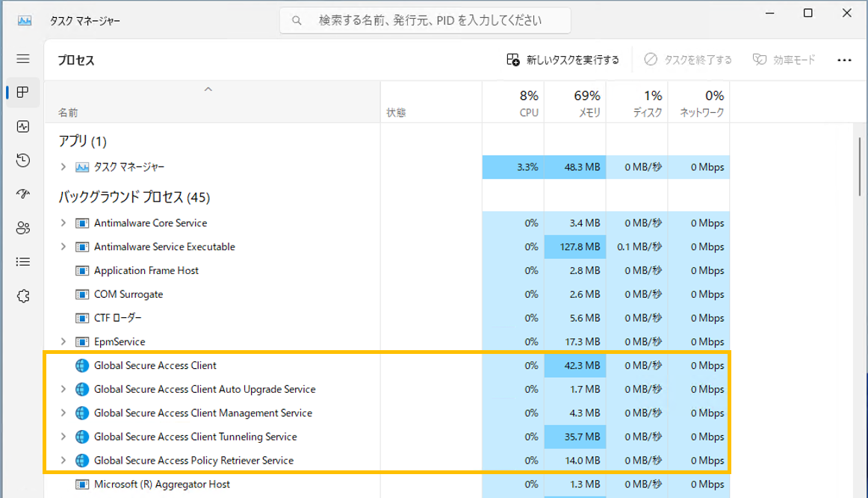The image size is (868, 498).
Task: Open the more options ellipsis menu
Action: (x=844, y=60)
